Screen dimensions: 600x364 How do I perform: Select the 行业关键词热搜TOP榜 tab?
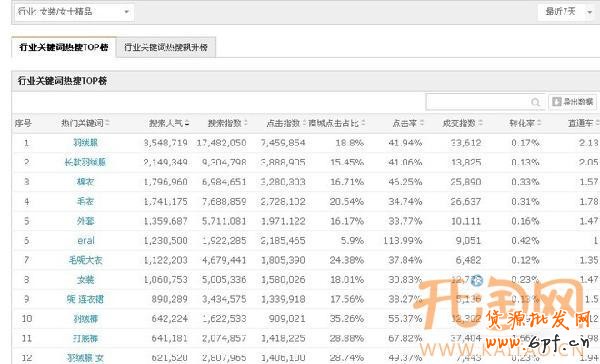point(64,47)
